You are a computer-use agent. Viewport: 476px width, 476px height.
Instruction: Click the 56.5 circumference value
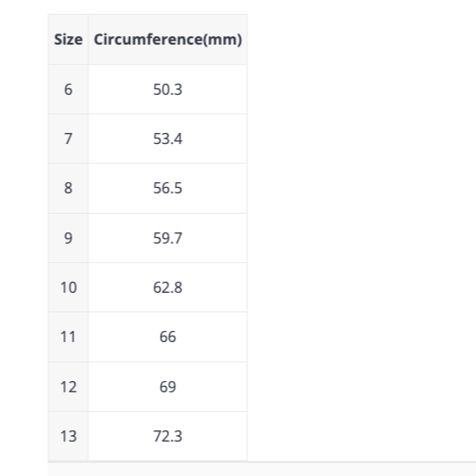tap(167, 188)
